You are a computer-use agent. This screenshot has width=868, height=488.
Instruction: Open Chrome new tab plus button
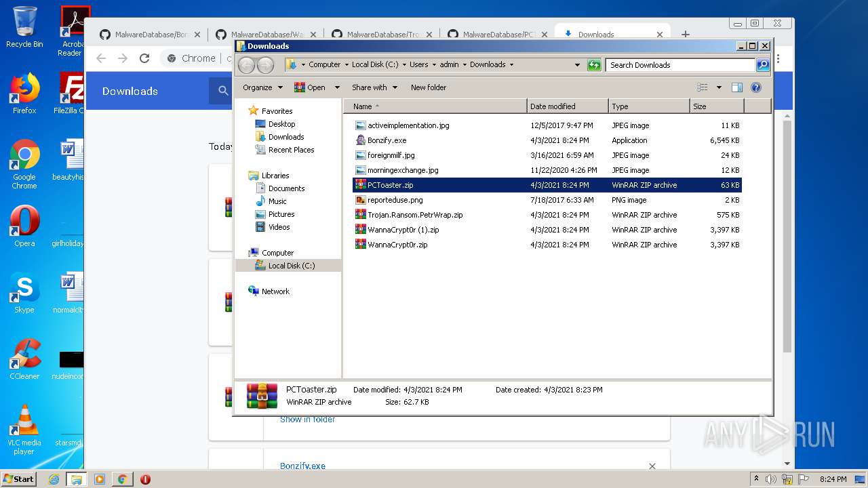coord(686,34)
